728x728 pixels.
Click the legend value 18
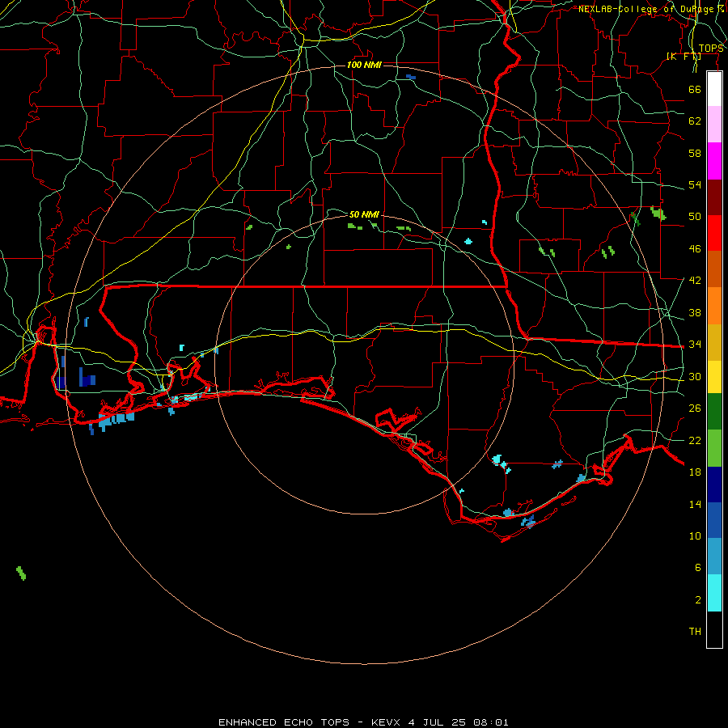tap(695, 472)
